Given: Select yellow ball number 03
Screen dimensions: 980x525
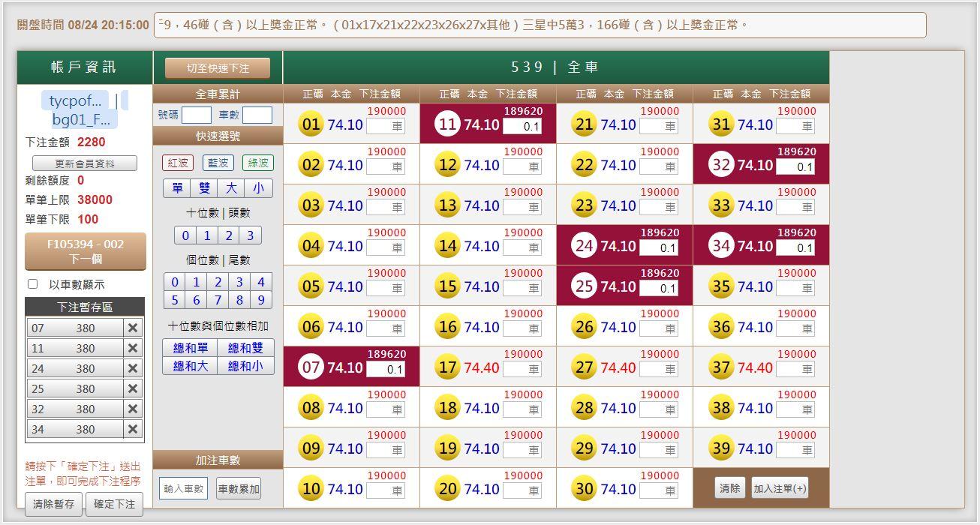Looking at the screenshot, I should pyautogui.click(x=311, y=205).
